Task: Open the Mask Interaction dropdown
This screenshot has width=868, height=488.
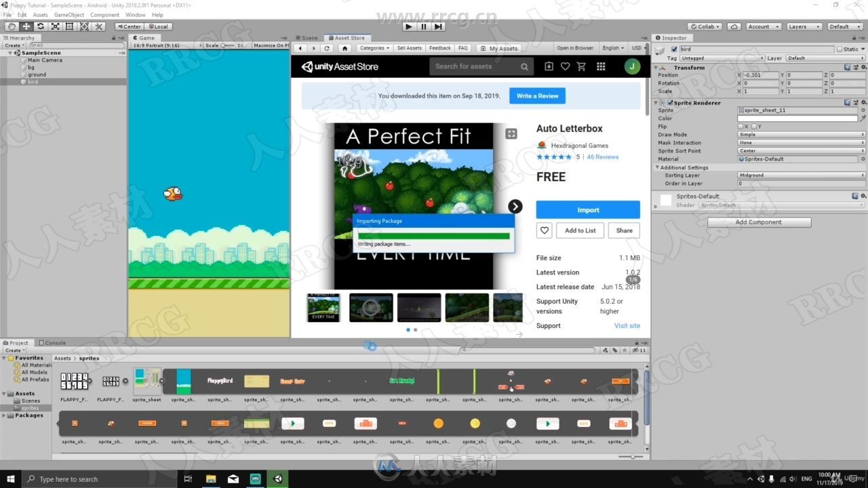Action: point(802,142)
